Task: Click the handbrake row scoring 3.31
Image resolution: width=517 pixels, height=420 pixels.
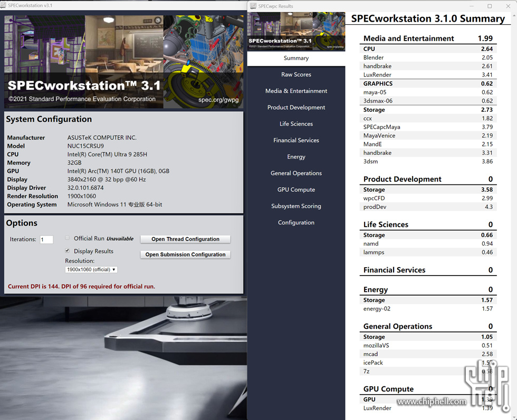Action: pyautogui.click(x=428, y=153)
